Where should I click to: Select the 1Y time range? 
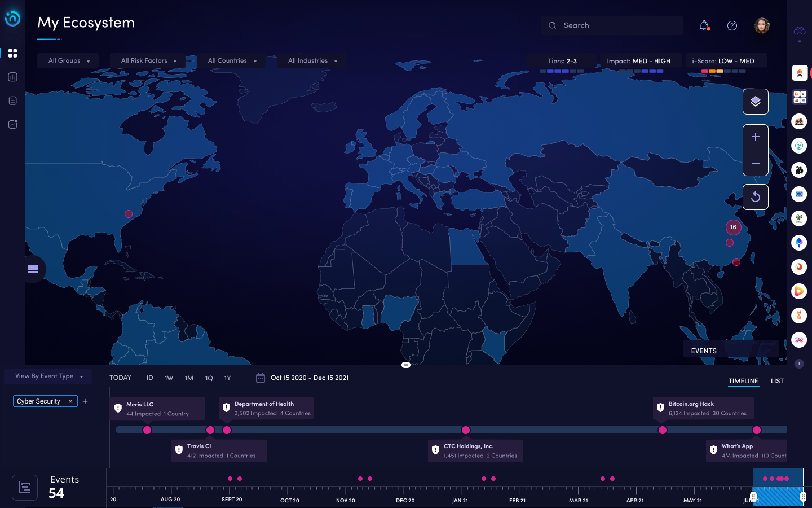(x=227, y=378)
